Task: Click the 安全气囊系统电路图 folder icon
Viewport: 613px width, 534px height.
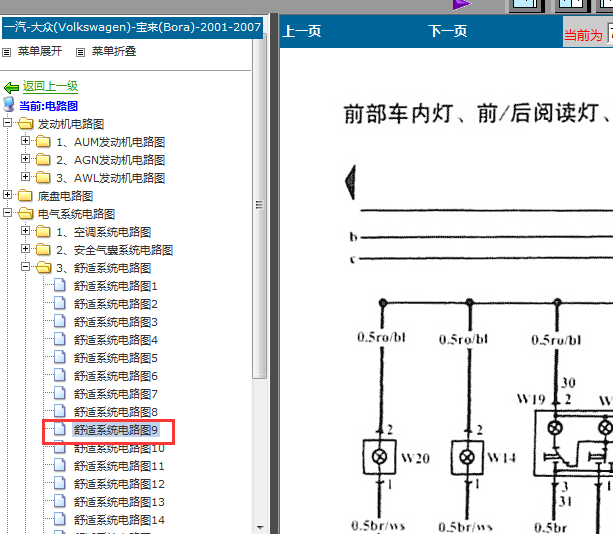Action: pyautogui.click(x=43, y=249)
